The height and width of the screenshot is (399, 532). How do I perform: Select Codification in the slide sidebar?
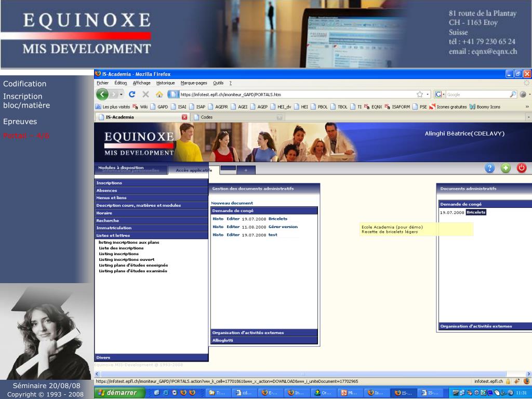[x=25, y=84]
